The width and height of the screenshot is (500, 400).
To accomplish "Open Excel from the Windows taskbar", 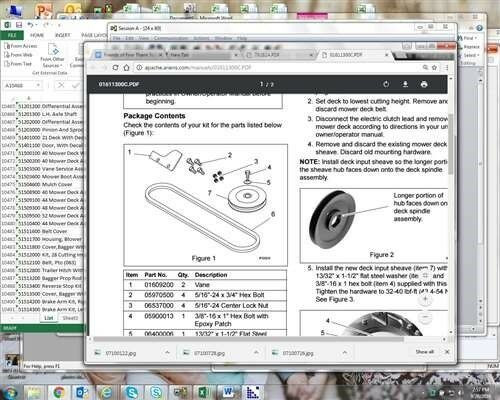I will pyautogui.click(x=203, y=392).
